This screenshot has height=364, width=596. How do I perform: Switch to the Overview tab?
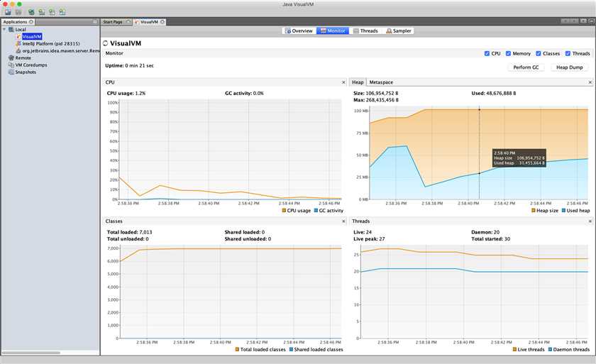[x=299, y=31]
